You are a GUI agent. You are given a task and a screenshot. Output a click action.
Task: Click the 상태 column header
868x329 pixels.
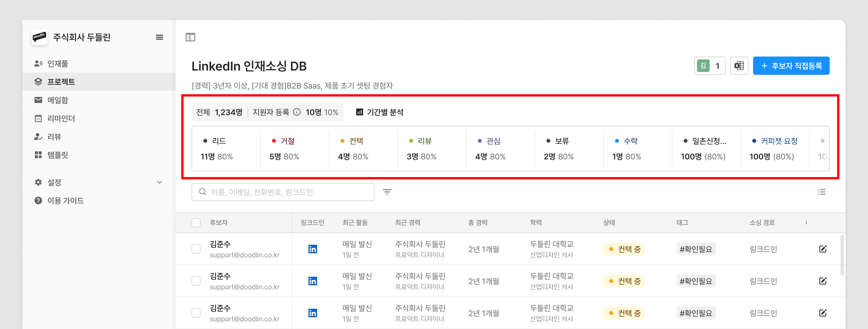click(x=609, y=222)
